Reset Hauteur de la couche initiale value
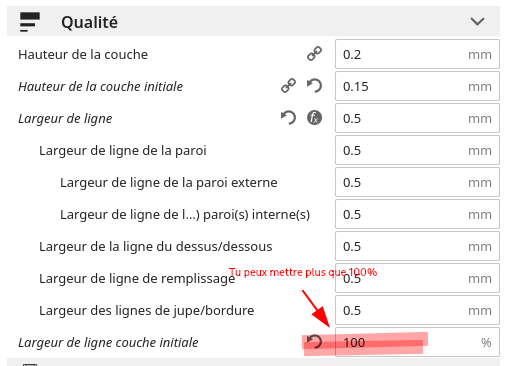This screenshot has height=366, width=510. pos(314,86)
